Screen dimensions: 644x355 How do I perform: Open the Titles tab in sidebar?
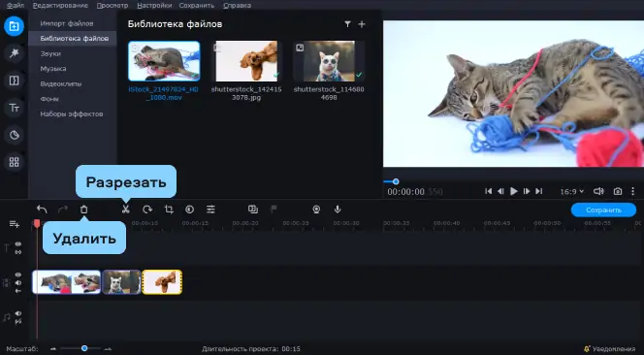(14, 108)
